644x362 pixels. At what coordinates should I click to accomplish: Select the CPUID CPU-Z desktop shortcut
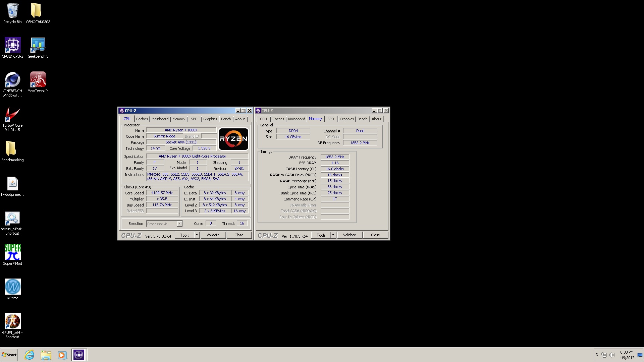pos(12,48)
